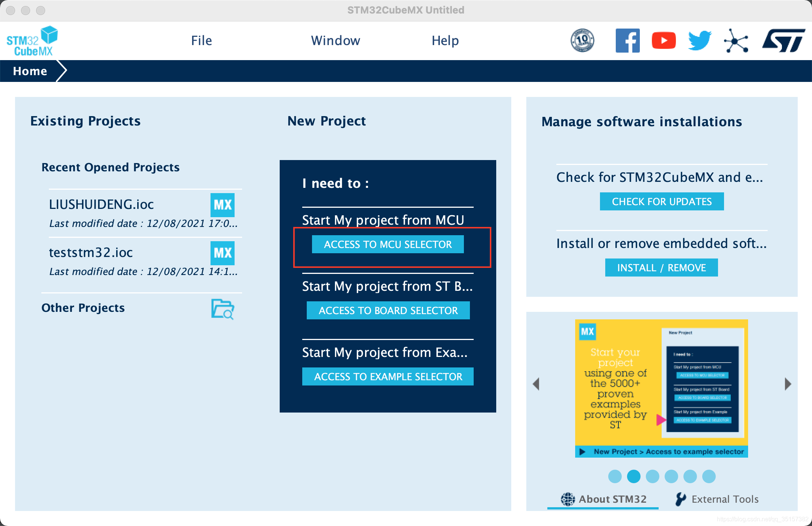Switch to the External Tools tab
This screenshot has height=526, width=812.
[x=717, y=499]
